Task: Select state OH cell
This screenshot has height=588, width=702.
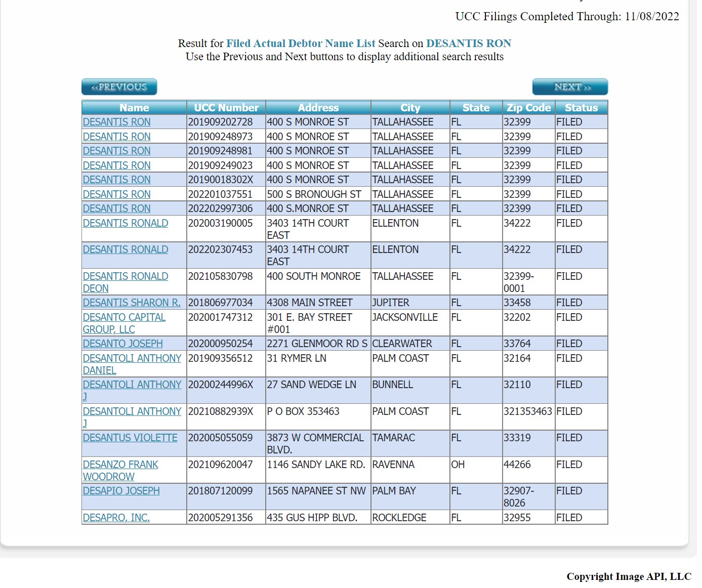Action: point(476,470)
